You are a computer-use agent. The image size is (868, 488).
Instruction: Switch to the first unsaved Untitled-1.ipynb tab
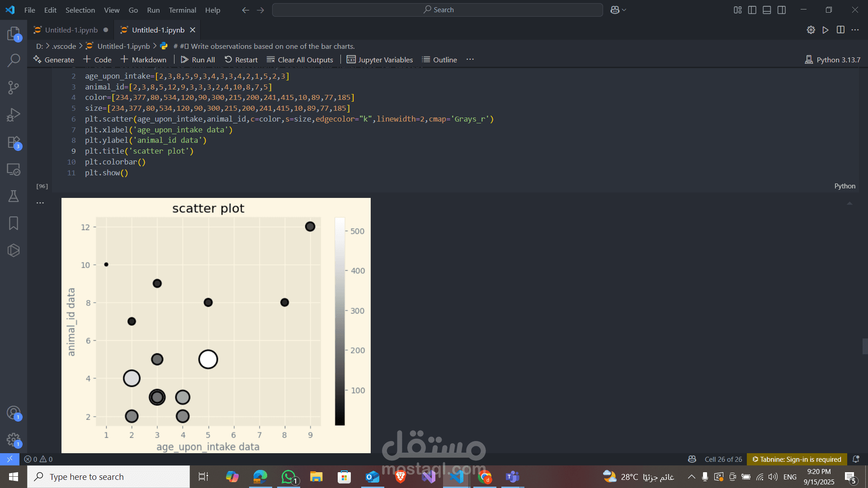click(x=71, y=30)
